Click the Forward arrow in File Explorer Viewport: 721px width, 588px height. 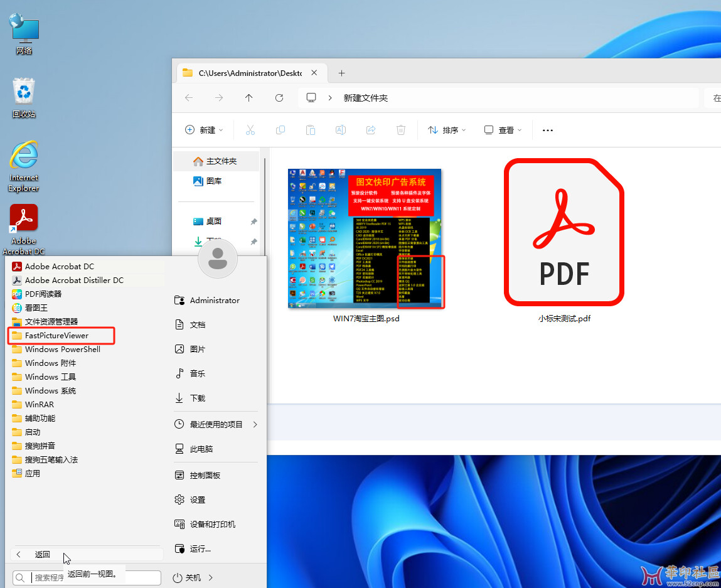point(219,97)
